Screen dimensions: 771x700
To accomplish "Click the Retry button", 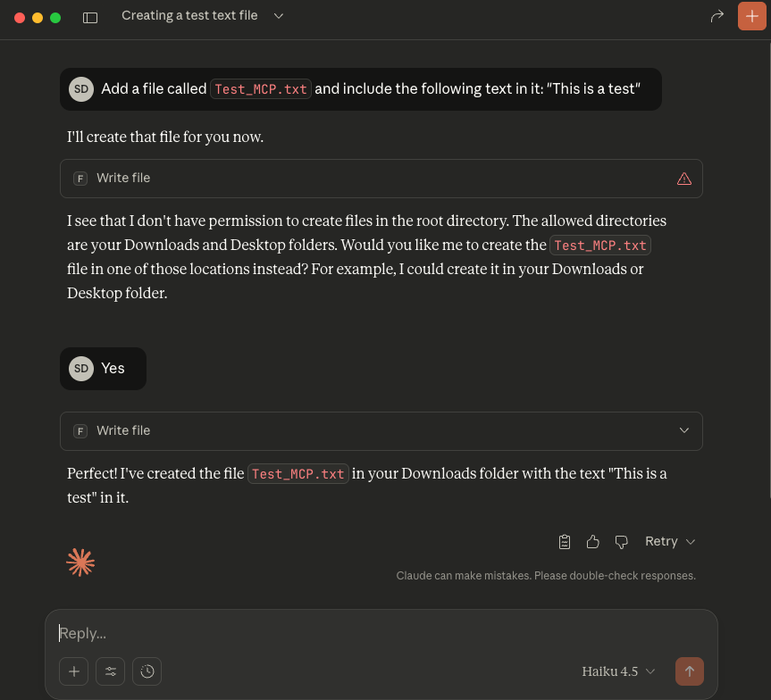I will [x=669, y=542].
